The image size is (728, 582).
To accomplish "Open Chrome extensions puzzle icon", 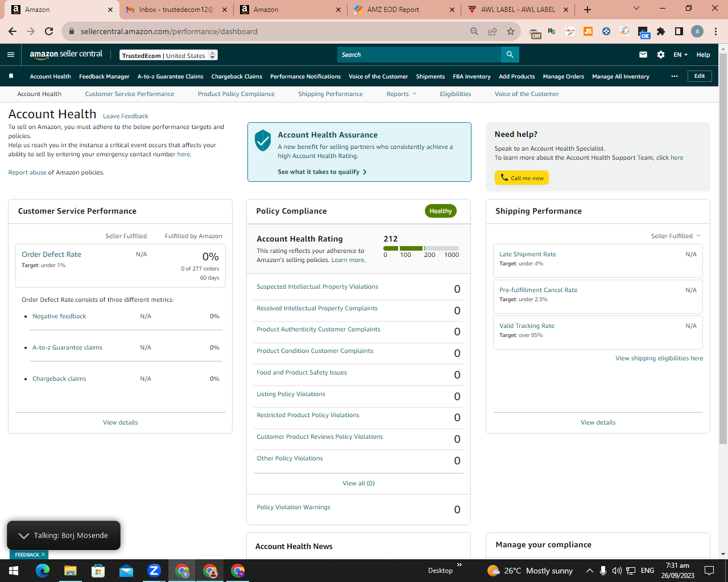I will click(x=661, y=31).
